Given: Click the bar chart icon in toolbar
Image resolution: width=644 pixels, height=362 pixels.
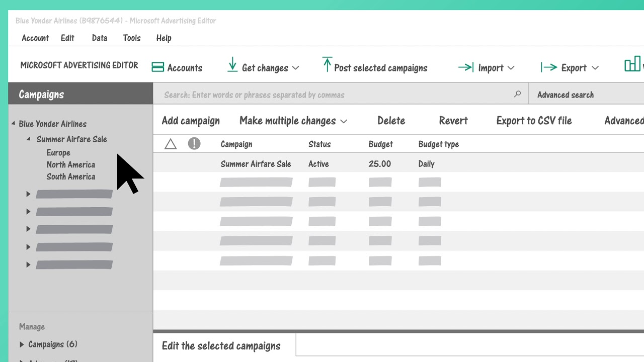Looking at the screenshot, I should point(633,64).
